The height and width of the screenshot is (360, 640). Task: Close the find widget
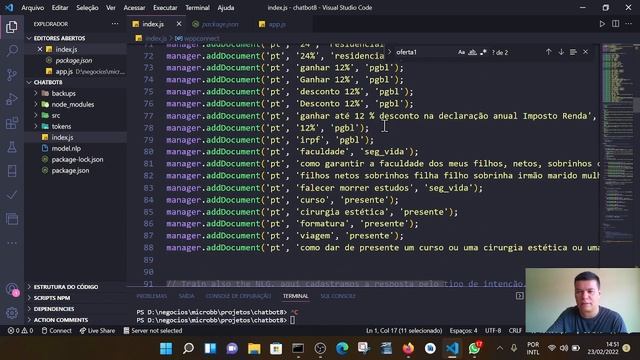585,52
